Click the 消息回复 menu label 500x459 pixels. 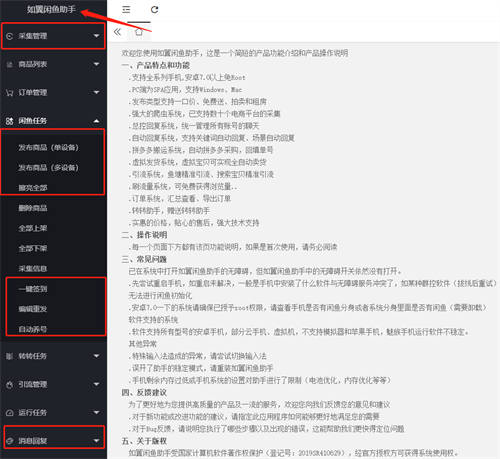pos(33,441)
